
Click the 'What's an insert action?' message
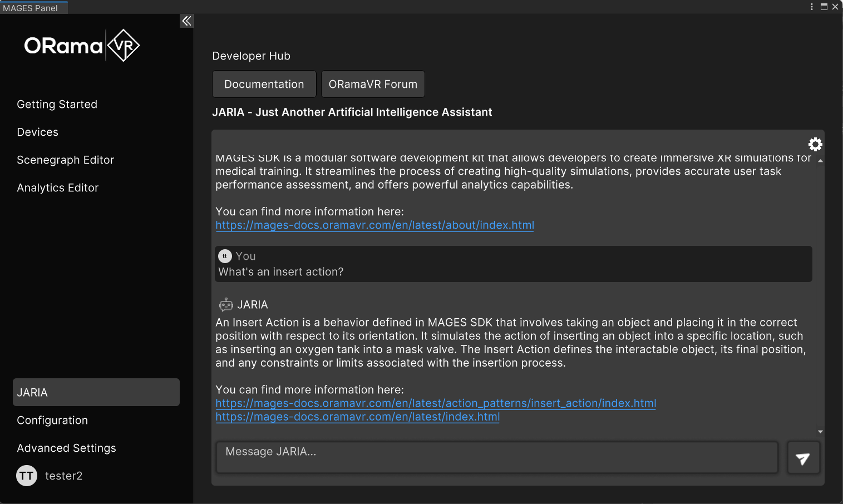coord(280,272)
